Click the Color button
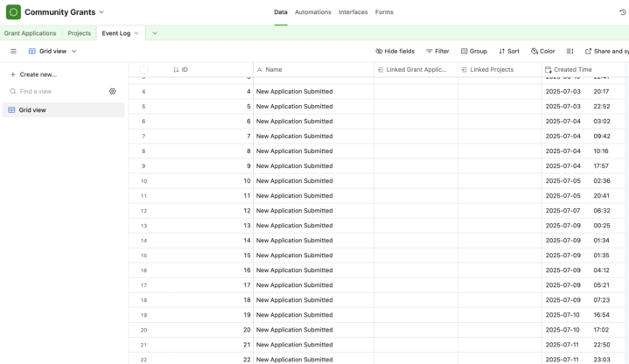629x364 pixels. point(542,52)
